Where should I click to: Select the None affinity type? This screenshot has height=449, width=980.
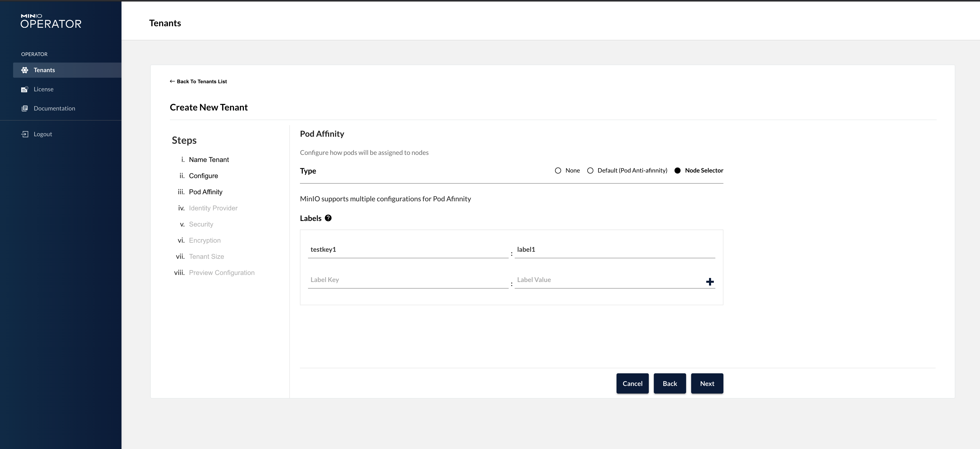point(558,171)
